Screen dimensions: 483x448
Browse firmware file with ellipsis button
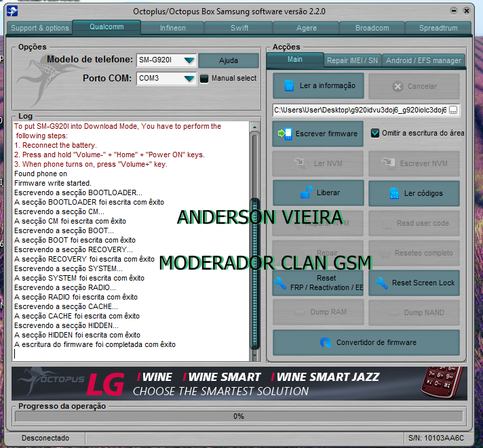click(x=453, y=110)
